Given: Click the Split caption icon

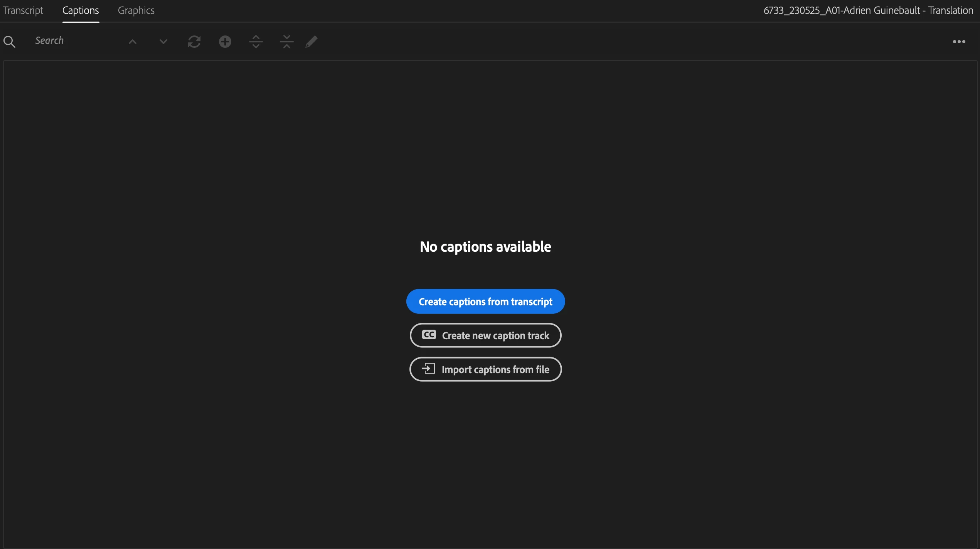Looking at the screenshot, I should pos(256,42).
